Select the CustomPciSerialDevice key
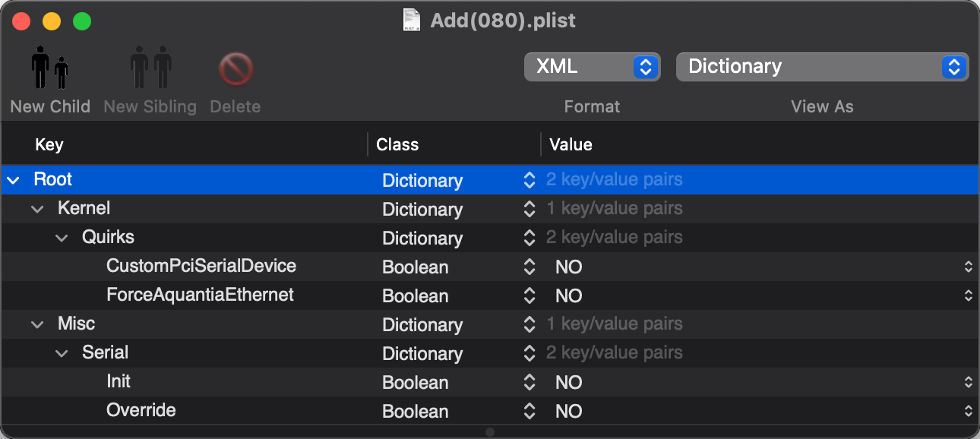Image resolution: width=980 pixels, height=439 pixels. (x=201, y=266)
